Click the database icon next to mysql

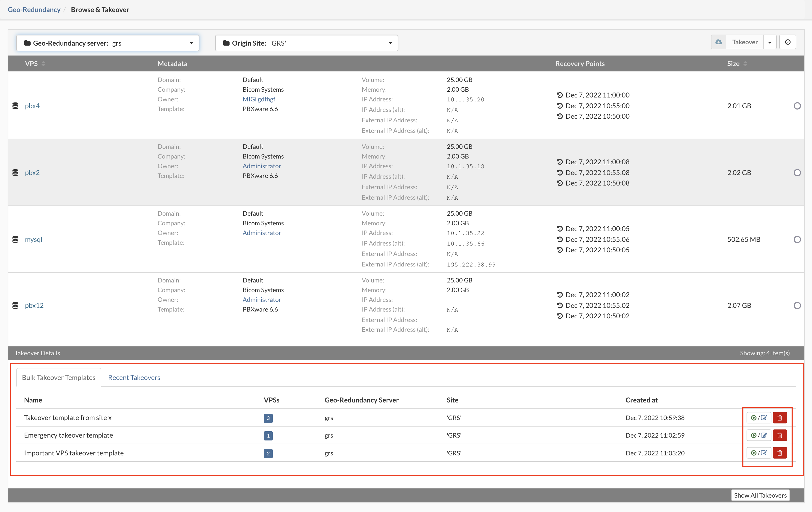tap(15, 240)
